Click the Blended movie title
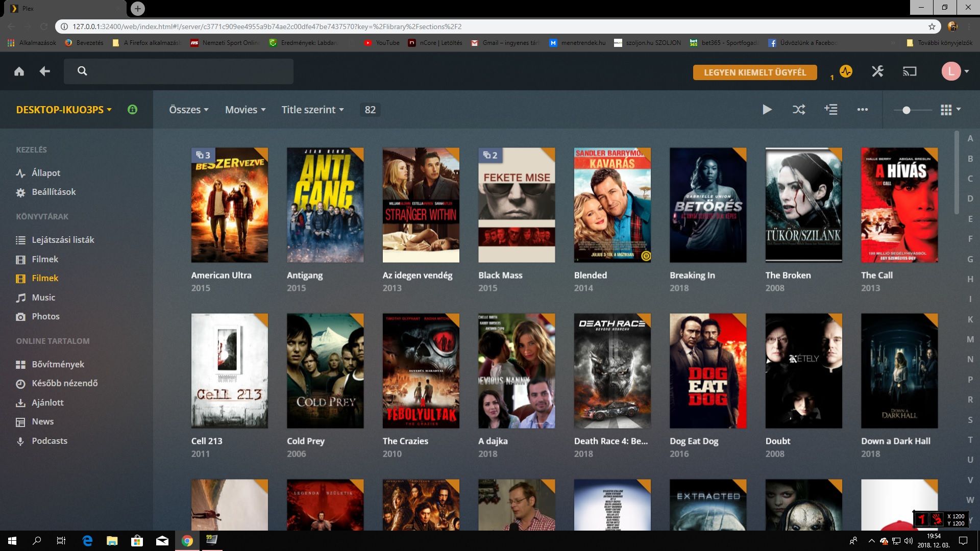The height and width of the screenshot is (551, 980). 591,275
